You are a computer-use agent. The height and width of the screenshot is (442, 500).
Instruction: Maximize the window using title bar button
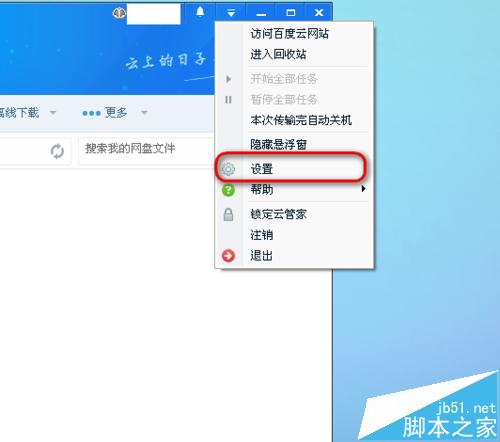click(x=291, y=13)
